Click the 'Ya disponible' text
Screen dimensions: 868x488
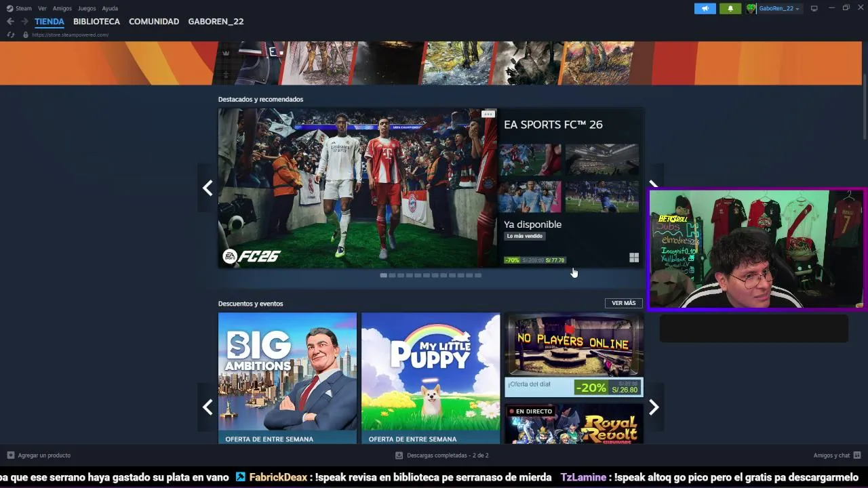click(x=532, y=224)
